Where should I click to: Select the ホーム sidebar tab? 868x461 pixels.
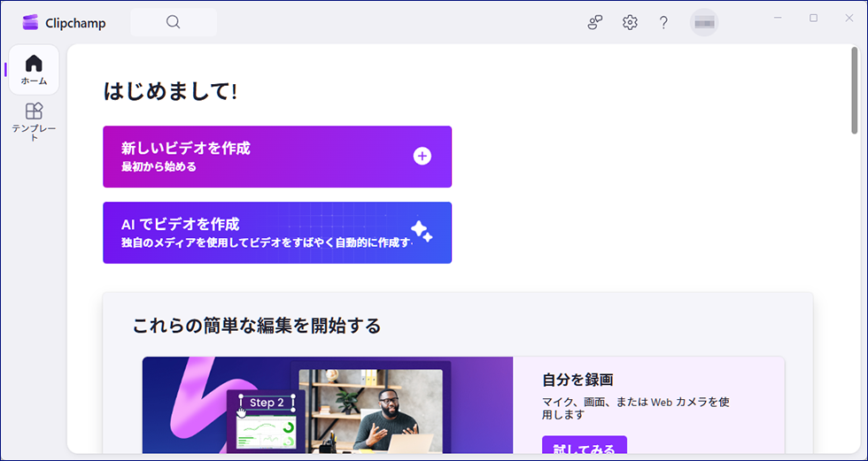click(34, 70)
